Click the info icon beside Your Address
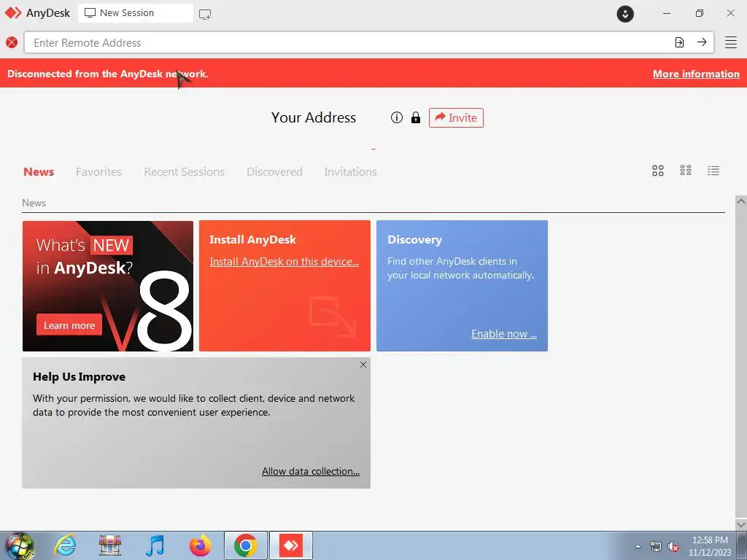 396,117
